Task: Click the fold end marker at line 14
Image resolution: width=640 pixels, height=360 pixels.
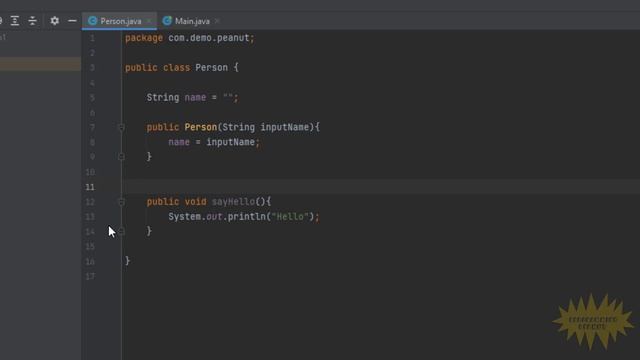Action: click(121, 231)
